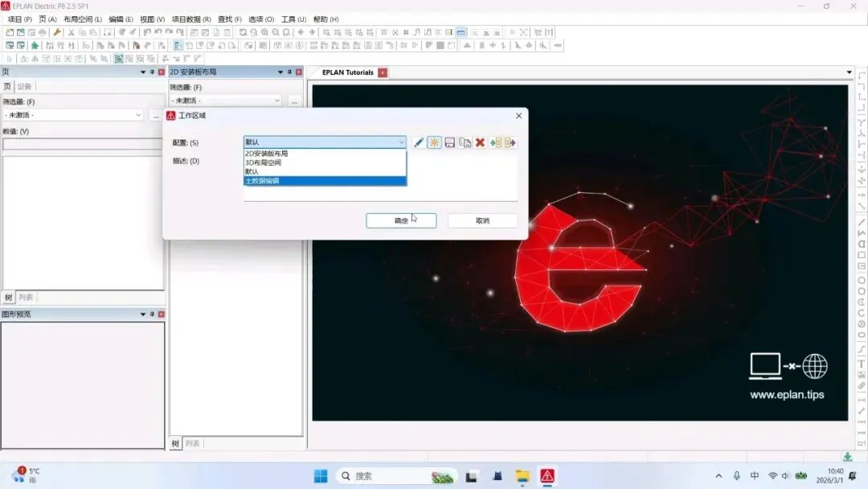Click the ... button beside page filter

[x=156, y=115]
